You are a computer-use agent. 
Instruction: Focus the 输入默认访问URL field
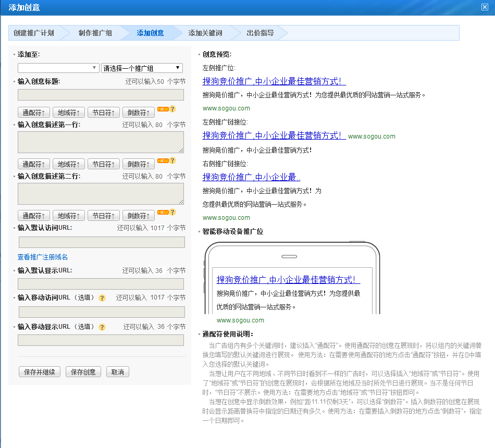(x=102, y=242)
